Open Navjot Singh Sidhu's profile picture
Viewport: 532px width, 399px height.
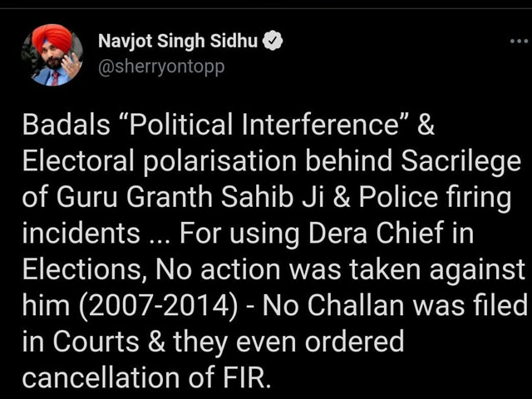click(x=52, y=55)
